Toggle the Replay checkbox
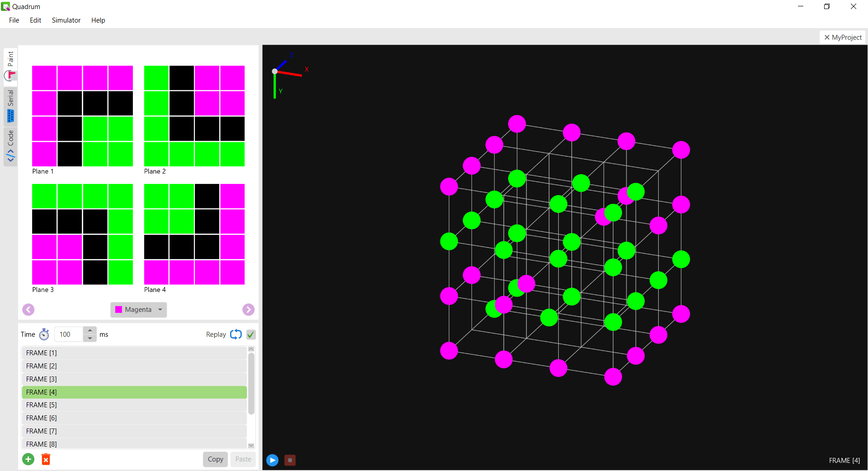Image resolution: width=868 pixels, height=471 pixels. pos(250,334)
